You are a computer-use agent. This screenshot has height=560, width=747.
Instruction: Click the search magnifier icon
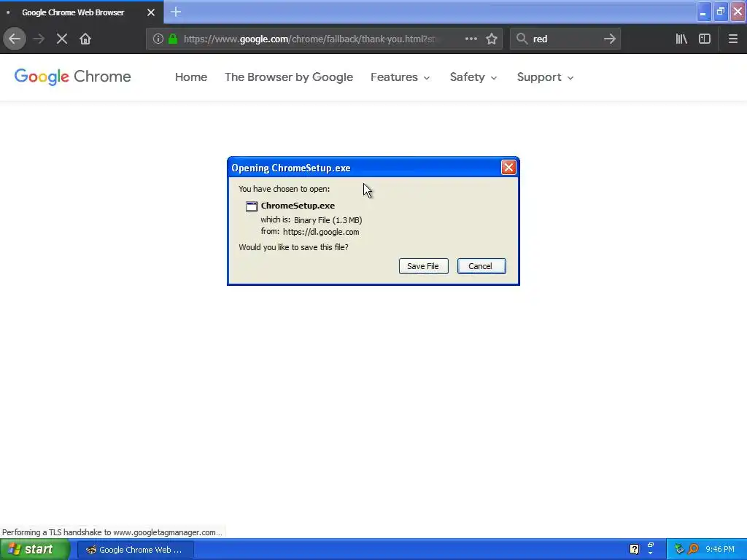click(x=522, y=39)
